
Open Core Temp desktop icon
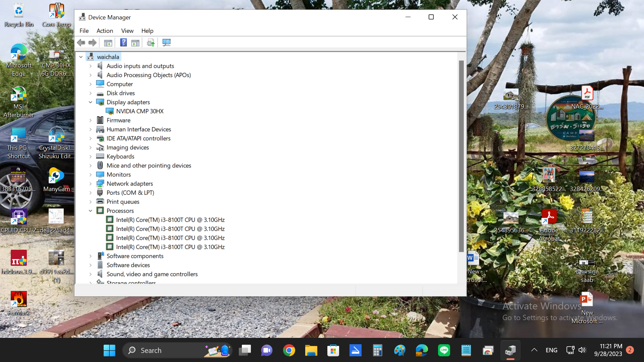coord(56,15)
